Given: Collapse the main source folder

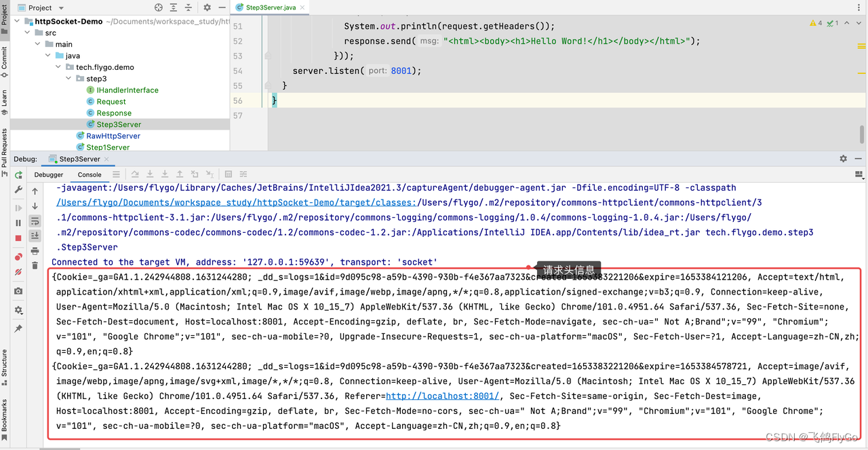Looking at the screenshot, I should [37, 43].
